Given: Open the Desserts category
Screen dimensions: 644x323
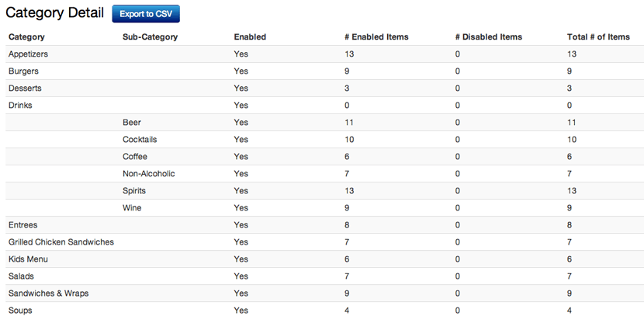Looking at the screenshot, I should pos(25,89).
